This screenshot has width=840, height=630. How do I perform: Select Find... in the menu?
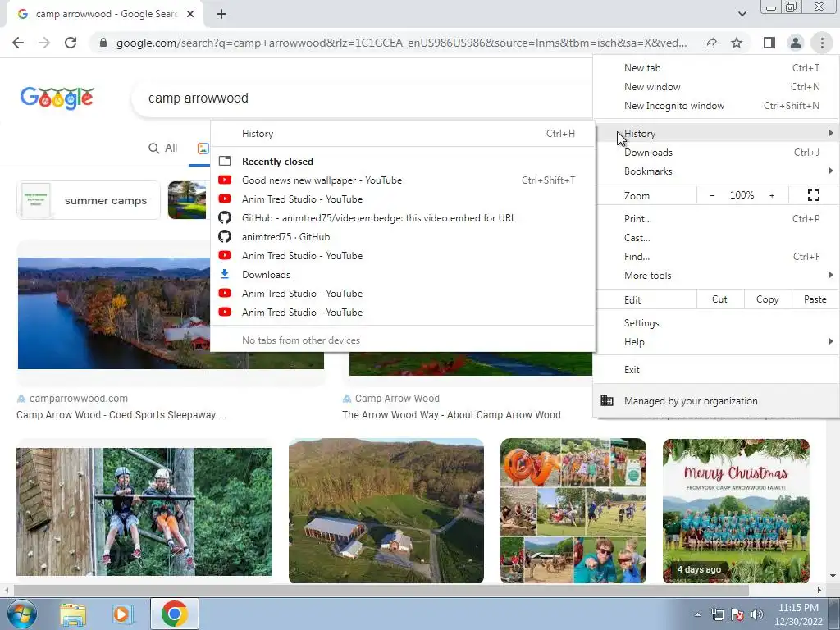tap(716, 256)
